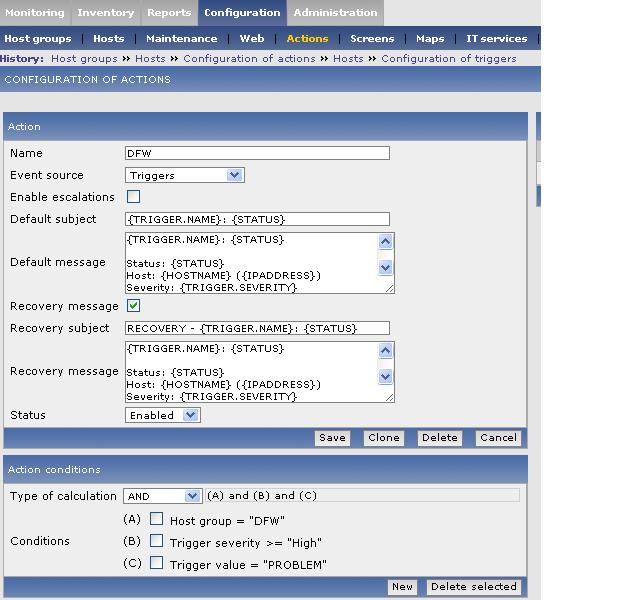Expand Type of calculation dropdown
Image resolution: width=640 pixels, height=600 pixels.
[x=163, y=496]
